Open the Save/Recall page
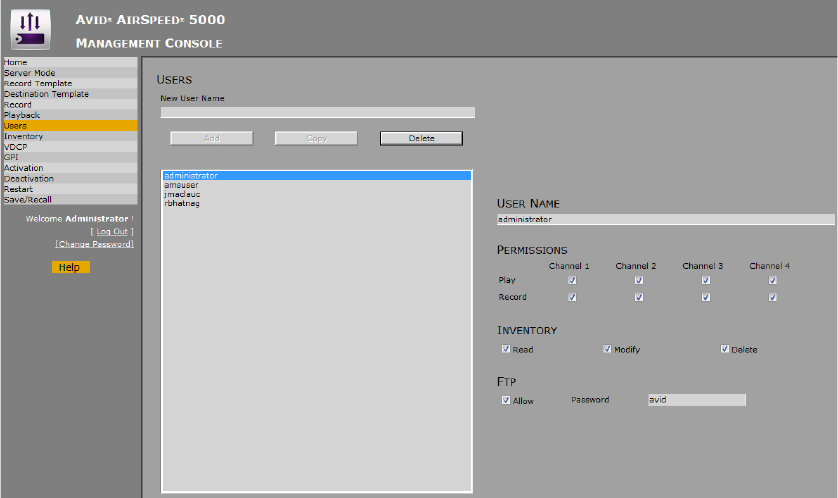Image resolution: width=838 pixels, height=498 pixels. pyautogui.click(x=70, y=199)
